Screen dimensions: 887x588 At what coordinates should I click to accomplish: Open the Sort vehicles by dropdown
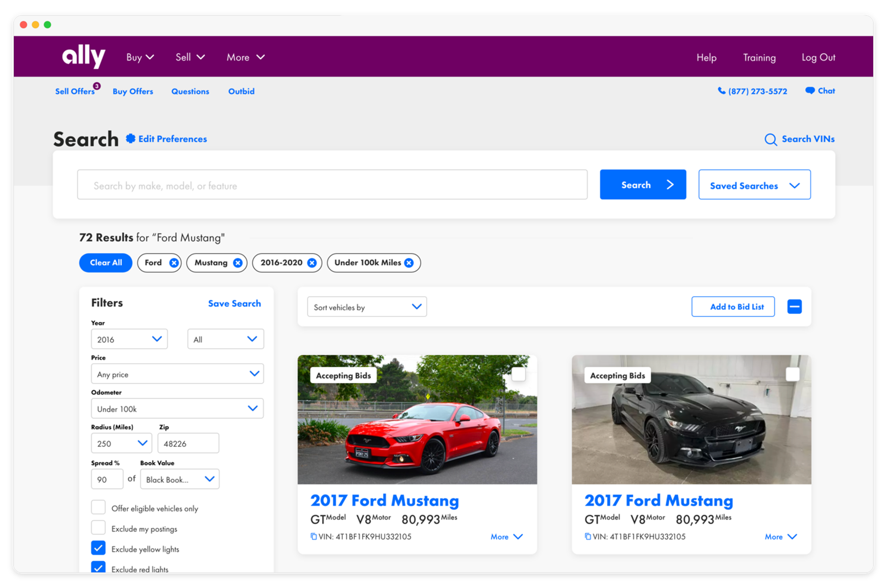click(367, 307)
